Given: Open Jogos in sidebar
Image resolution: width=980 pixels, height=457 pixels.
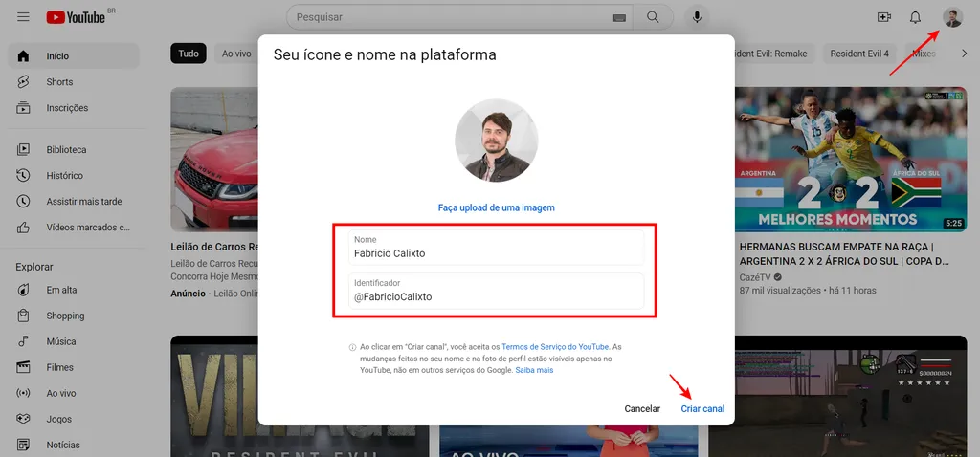Looking at the screenshot, I should tap(73, 420).
